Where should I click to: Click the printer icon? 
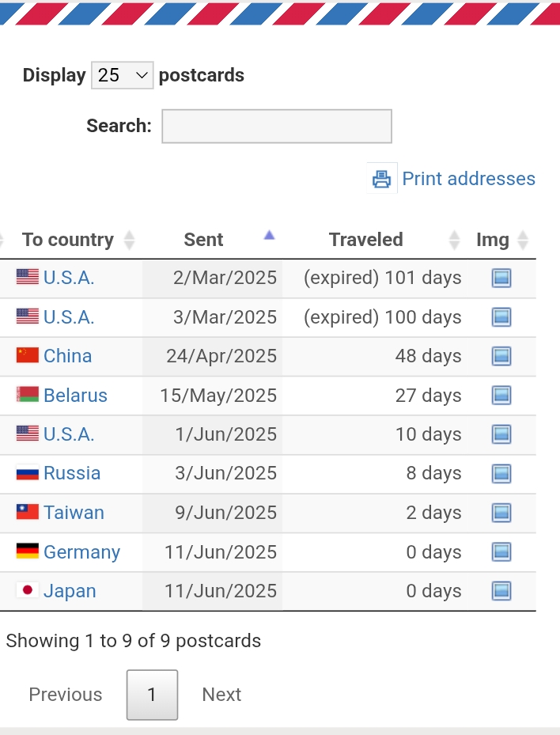click(381, 178)
